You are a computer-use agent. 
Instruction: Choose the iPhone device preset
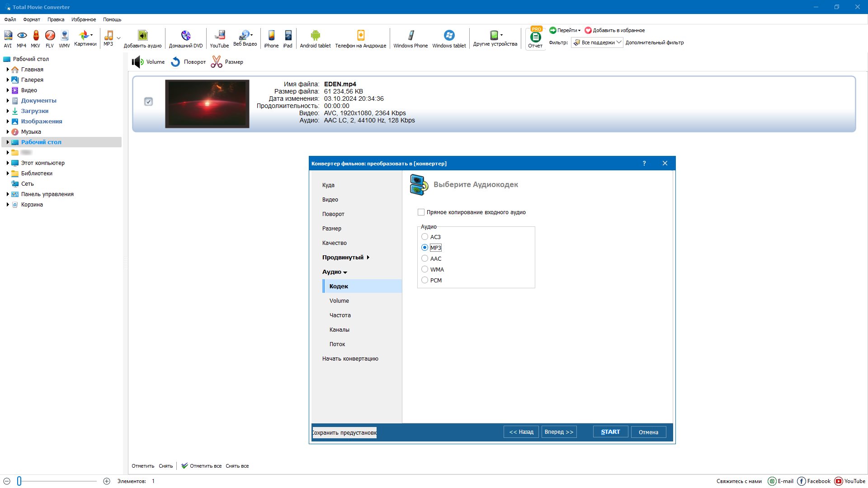pyautogui.click(x=271, y=38)
